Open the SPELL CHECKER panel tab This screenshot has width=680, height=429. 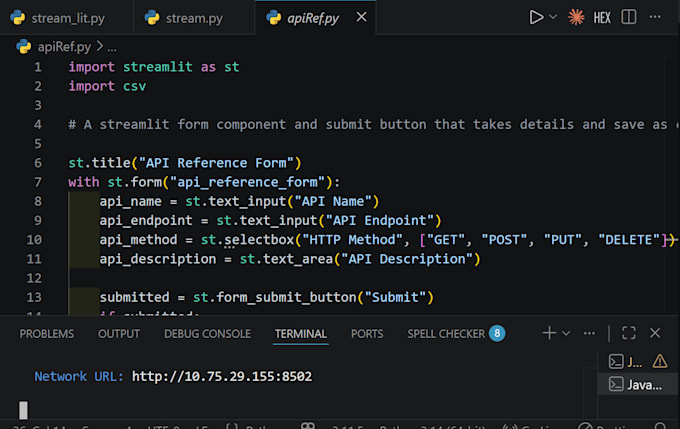446,334
